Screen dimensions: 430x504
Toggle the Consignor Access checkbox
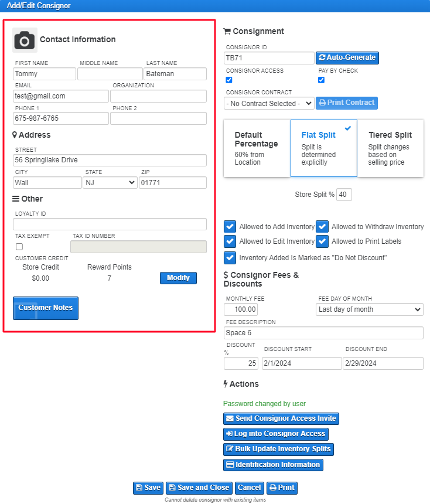click(x=229, y=80)
